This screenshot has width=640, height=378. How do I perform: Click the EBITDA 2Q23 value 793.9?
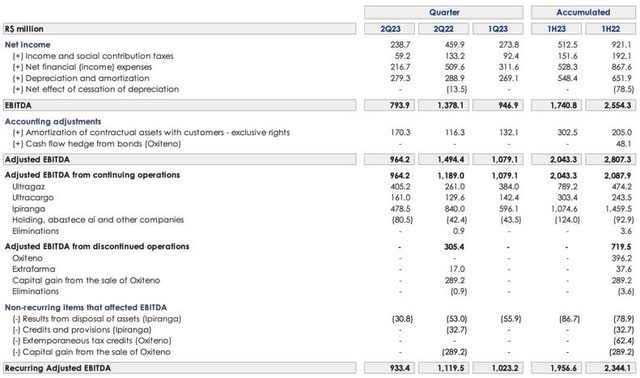point(399,105)
